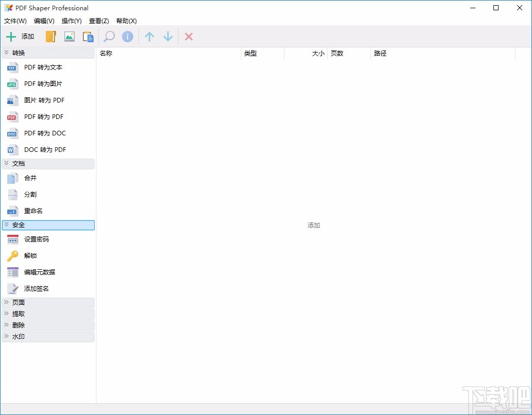Screen dimensions: 532x415
Task: Click the info toolbar icon
Action: (128, 37)
